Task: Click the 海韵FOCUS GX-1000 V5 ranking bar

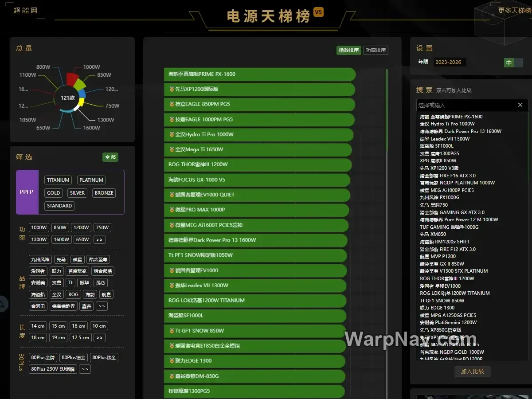Action: click(258, 180)
